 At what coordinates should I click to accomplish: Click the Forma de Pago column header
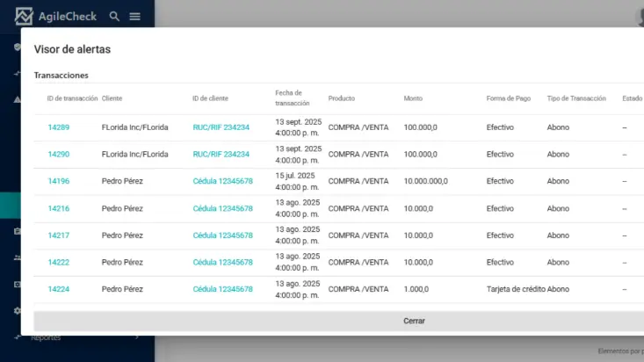508,98
